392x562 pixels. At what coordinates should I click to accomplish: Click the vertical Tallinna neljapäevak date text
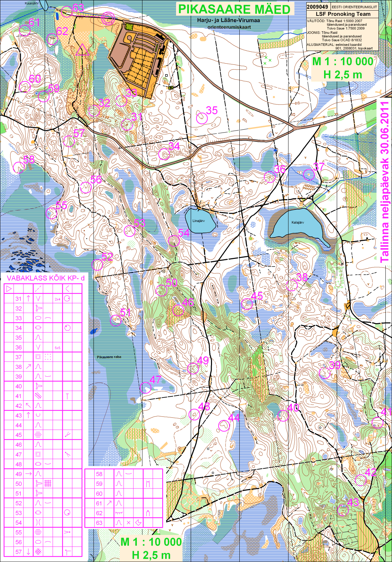click(x=384, y=181)
